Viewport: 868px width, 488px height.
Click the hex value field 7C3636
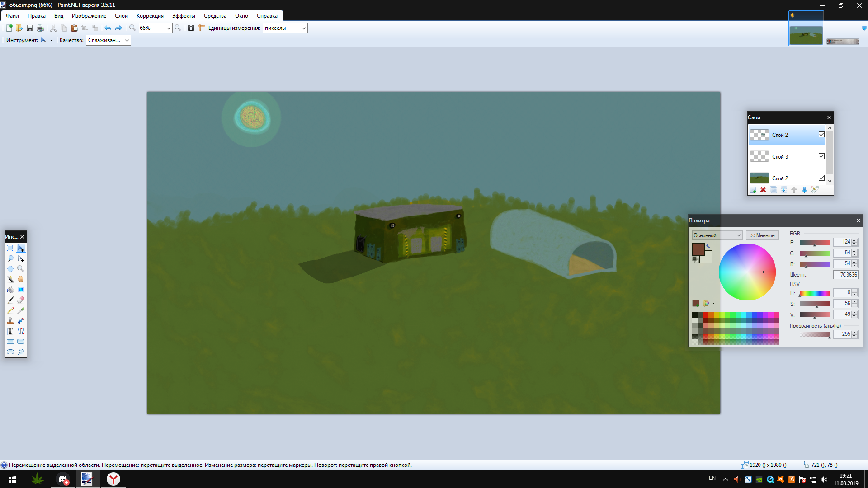[x=845, y=275]
